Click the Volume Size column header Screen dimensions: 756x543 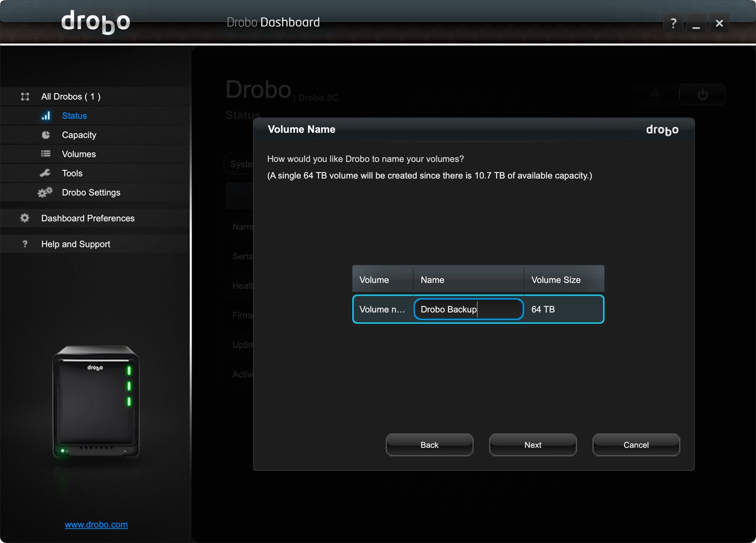(563, 280)
